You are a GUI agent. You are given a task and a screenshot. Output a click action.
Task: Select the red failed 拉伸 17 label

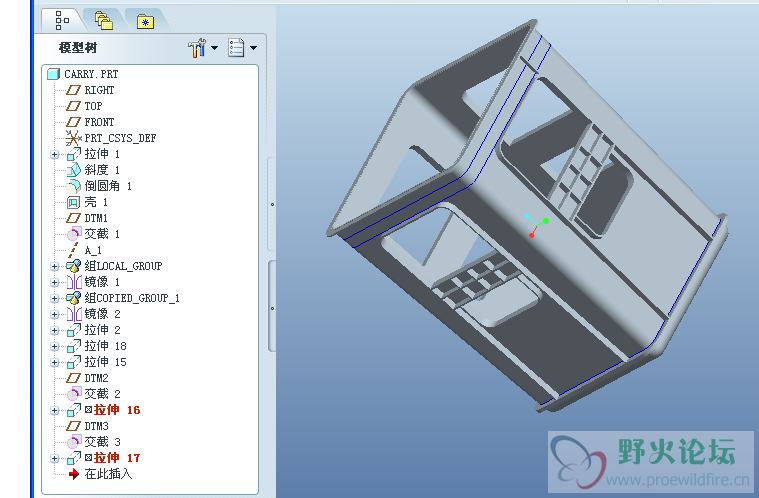117,458
